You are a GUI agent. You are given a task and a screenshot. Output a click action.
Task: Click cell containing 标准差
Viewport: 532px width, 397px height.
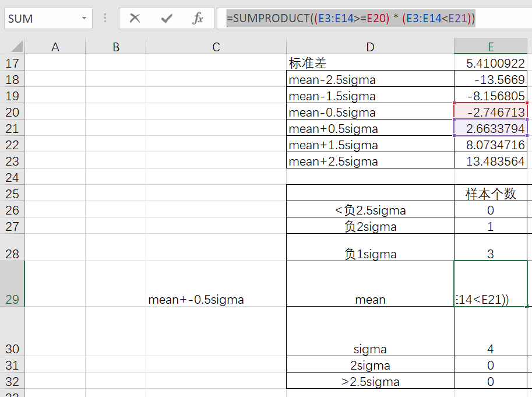coord(370,63)
